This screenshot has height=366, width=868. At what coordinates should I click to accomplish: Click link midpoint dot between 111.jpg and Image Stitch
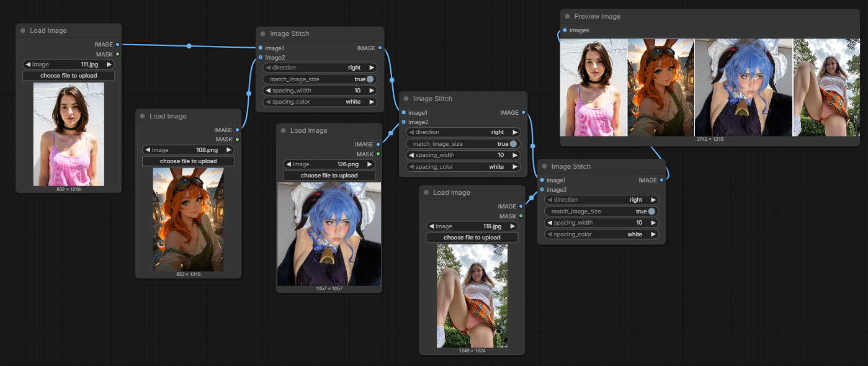[x=189, y=46]
